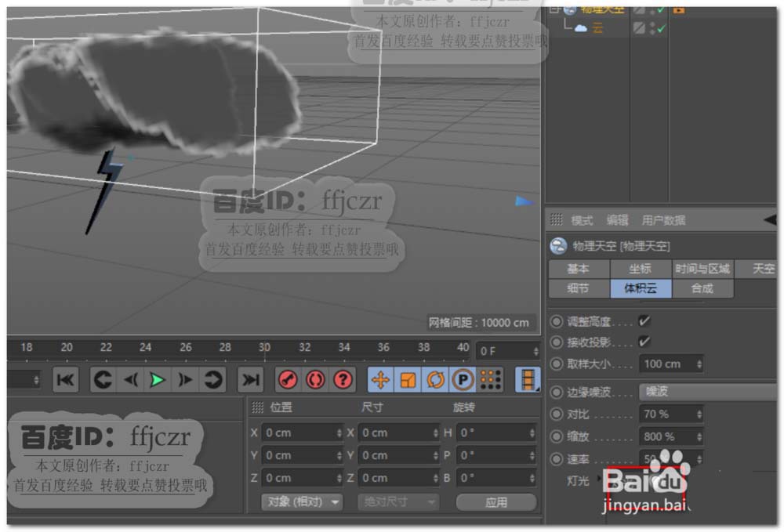Click the 应用 button
Viewport: 784px width, 532px height.
click(x=496, y=502)
